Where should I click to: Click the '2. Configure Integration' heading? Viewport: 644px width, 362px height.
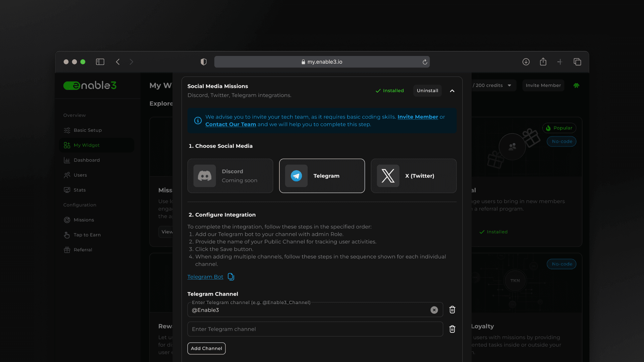click(222, 215)
